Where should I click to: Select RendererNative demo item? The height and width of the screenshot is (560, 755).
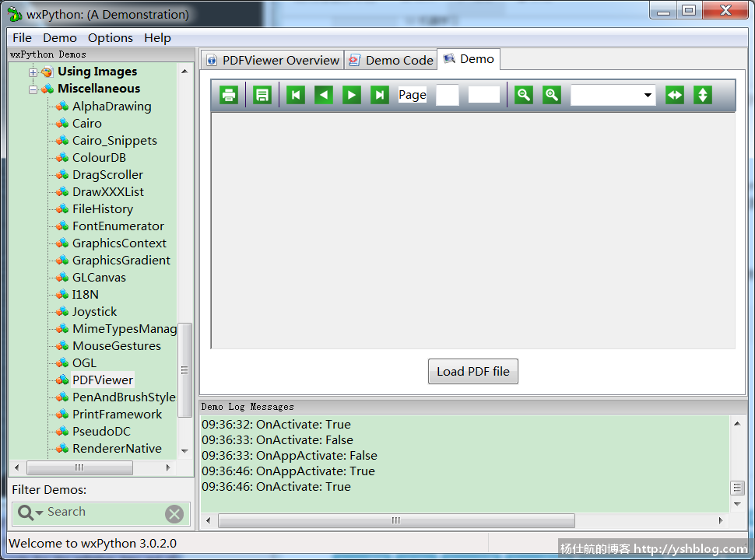(117, 448)
